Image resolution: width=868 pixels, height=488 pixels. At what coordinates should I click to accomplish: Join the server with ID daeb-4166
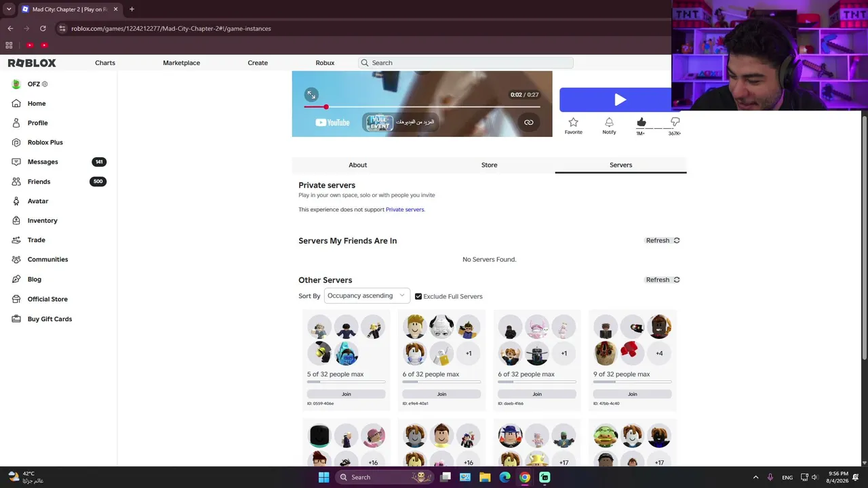(537, 394)
